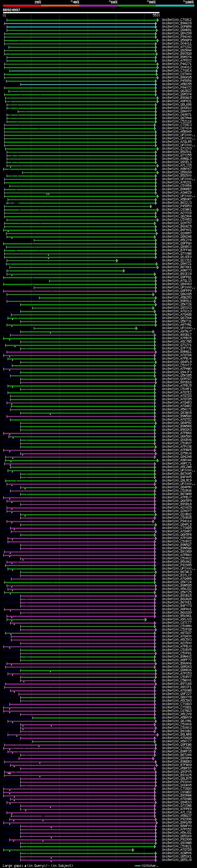Select label UniRef100_Q8L686

[x=177, y=104]
